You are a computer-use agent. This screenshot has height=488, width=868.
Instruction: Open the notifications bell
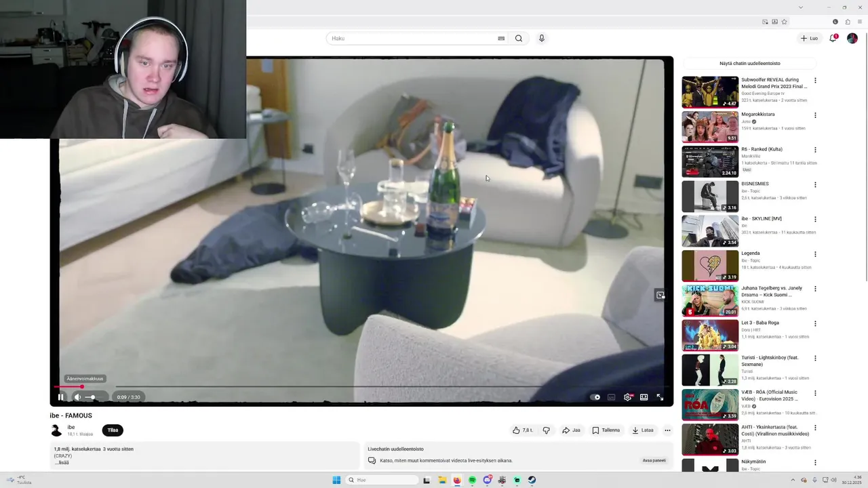coord(833,38)
